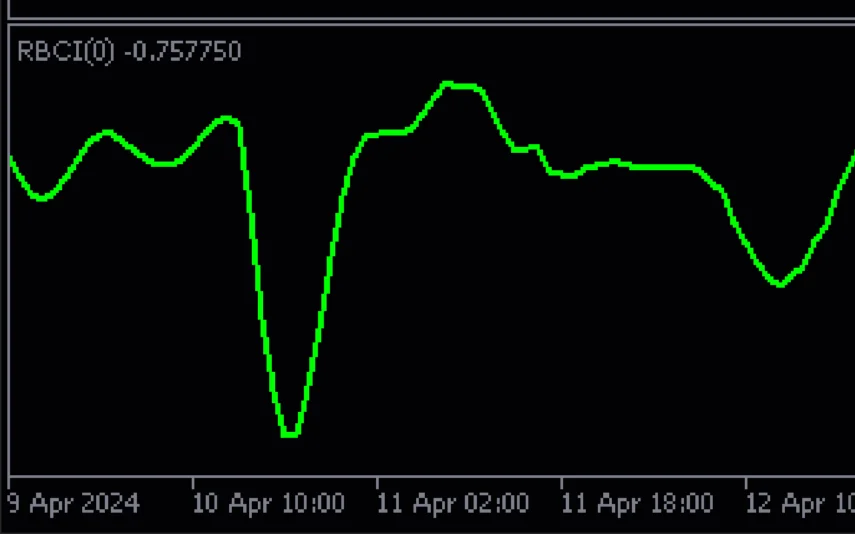Select the 9 Apr 2024 date label
Screen dimensions: 855x534
tap(73, 502)
